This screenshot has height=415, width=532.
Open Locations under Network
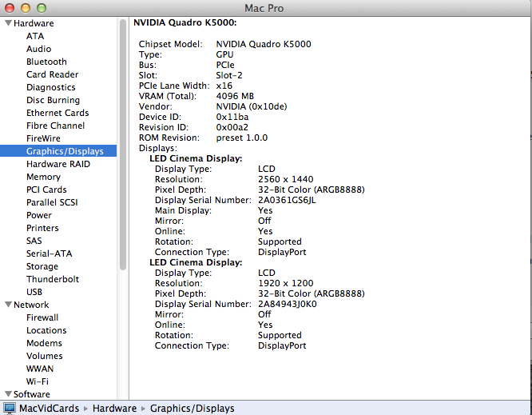pyautogui.click(x=46, y=330)
